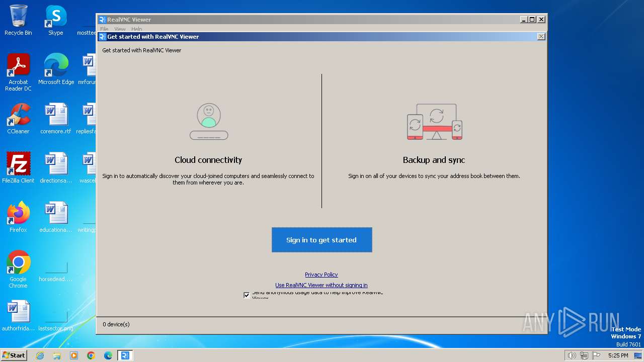Image resolution: width=644 pixels, height=362 pixels.
Task: Open the Help menu in RealVNC Viewer
Action: [136, 29]
